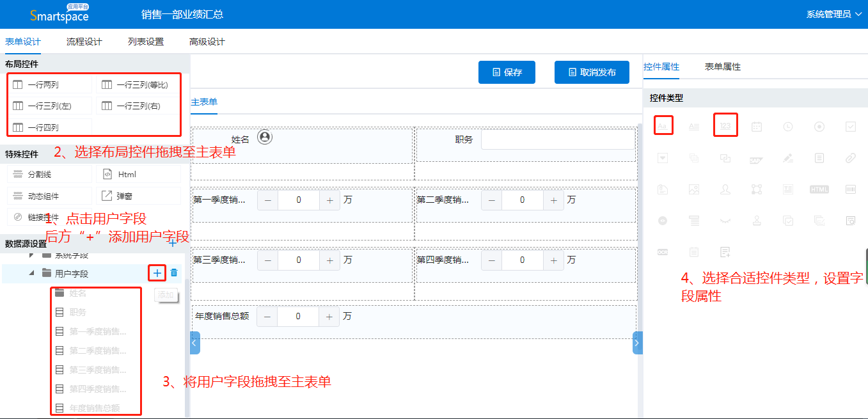
Task: Open the 列表设置 tab
Action: [146, 42]
